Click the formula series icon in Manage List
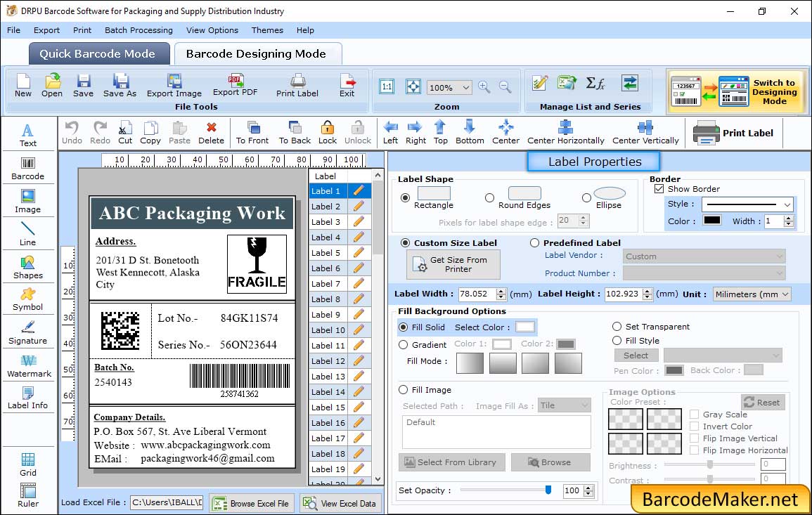Screen dimensions: 812x515 [x=595, y=83]
